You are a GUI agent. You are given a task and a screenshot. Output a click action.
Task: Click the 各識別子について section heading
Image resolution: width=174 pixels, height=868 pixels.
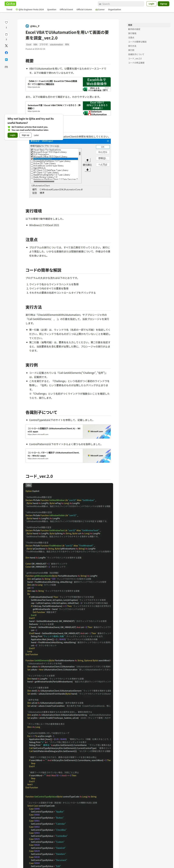(41, 412)
